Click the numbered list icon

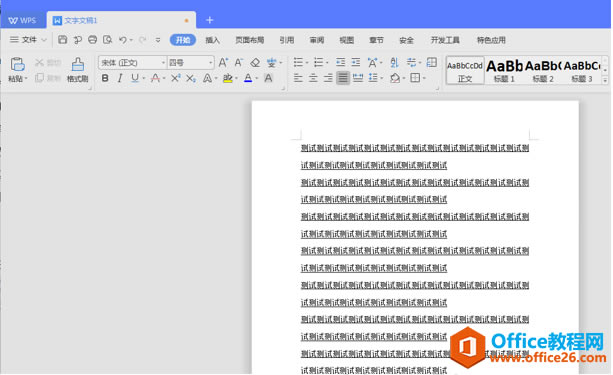(319, 62)
